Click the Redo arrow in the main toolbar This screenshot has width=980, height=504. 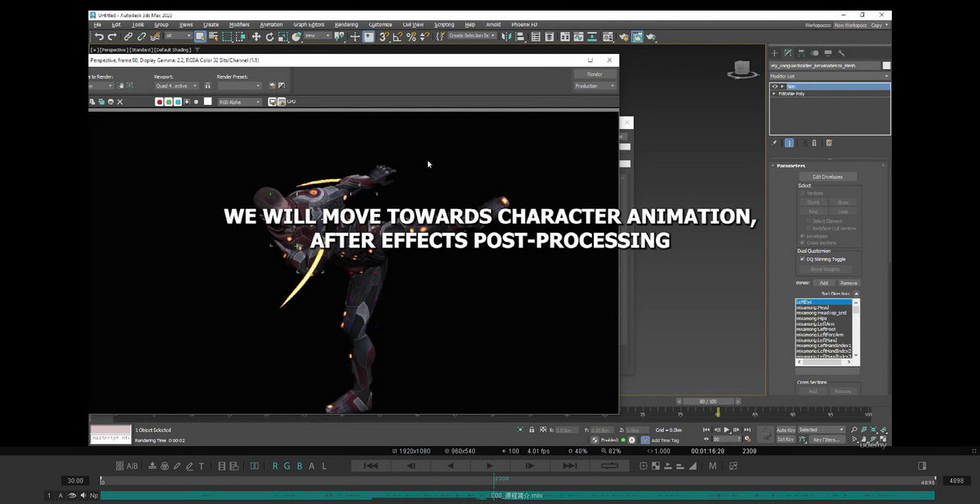[x=112, y=37]
